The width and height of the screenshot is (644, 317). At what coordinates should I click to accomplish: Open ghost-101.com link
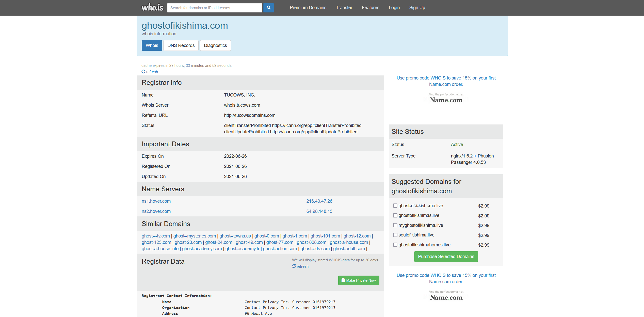[325, 236]
